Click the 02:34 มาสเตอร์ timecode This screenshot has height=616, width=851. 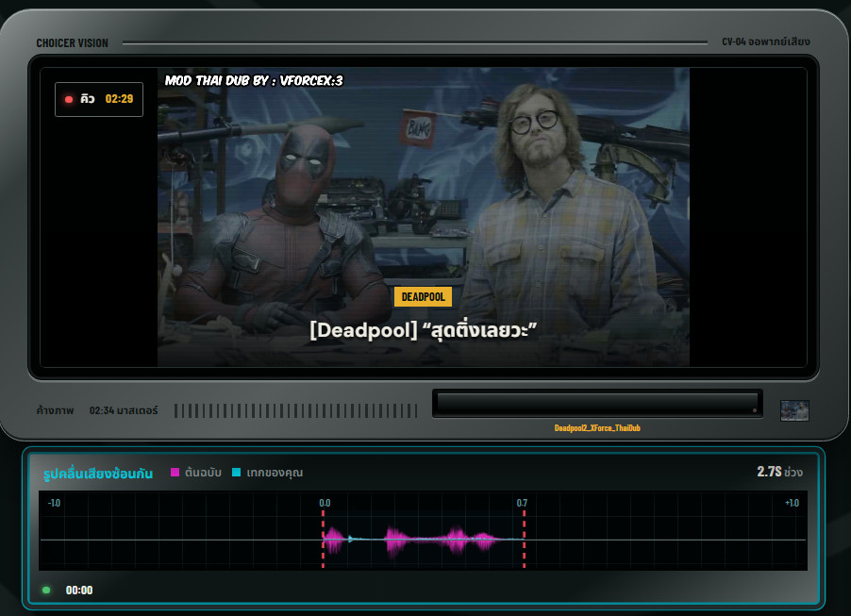(x=124, y=410)
